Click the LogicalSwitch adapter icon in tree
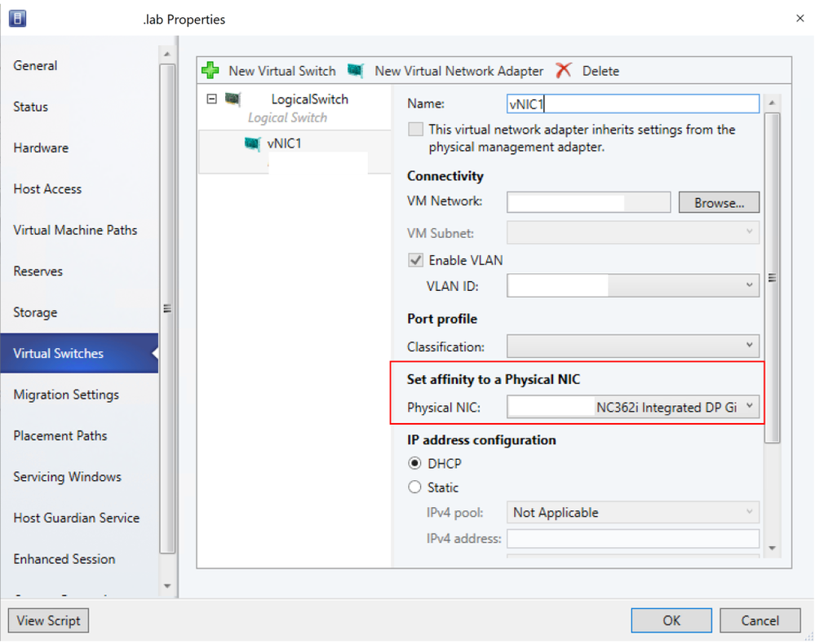 coord(233,99)
